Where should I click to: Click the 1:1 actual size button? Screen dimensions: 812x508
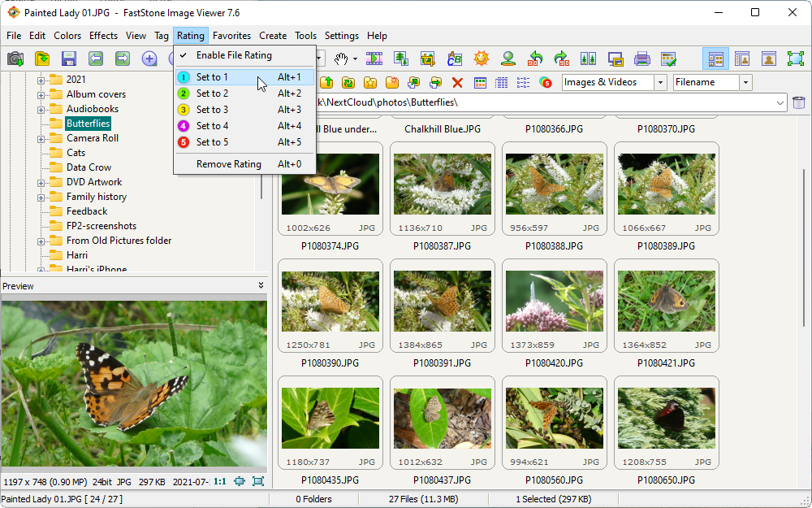[219, 481]
